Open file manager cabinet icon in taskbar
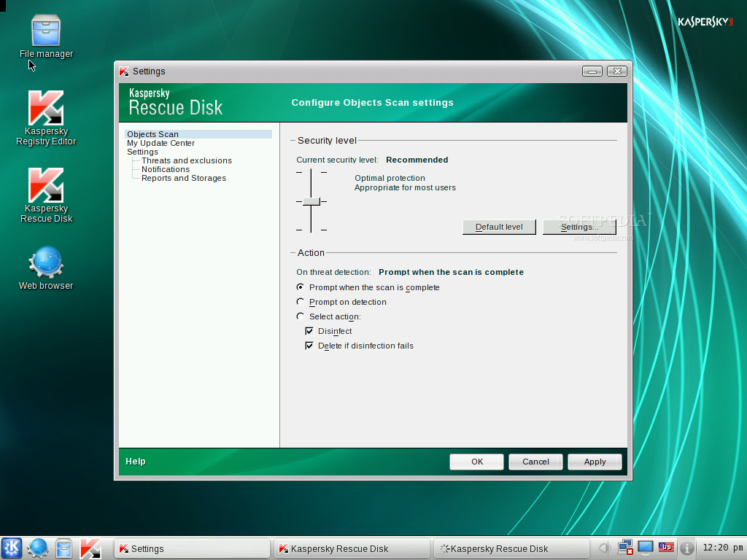The image size is (747, 560). 63,548
